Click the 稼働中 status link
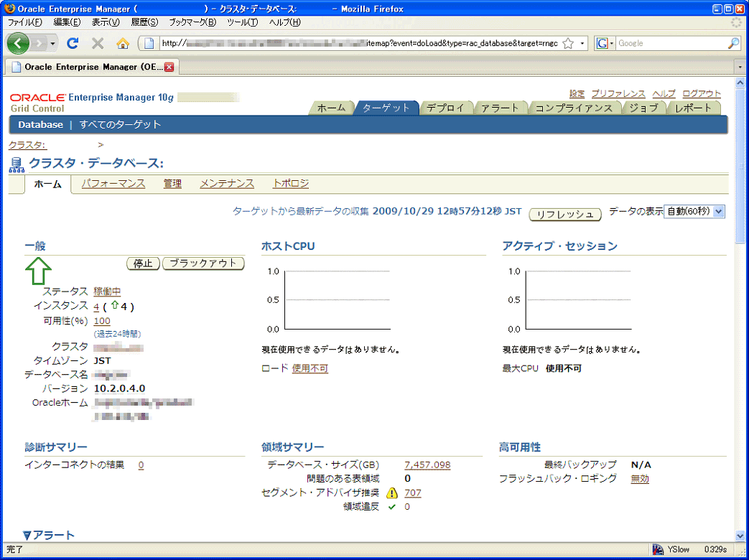This screenshot has width=749, height=560. [x=108, y=291]
